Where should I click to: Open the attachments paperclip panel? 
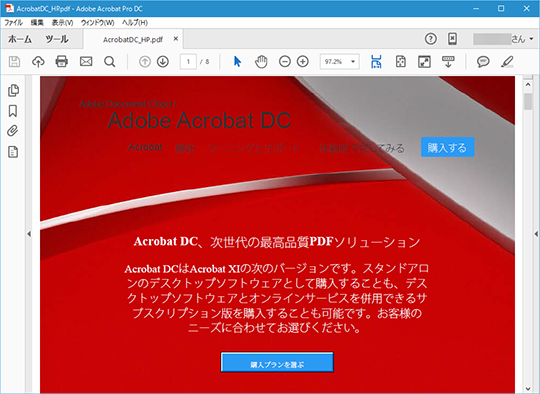pos(13,131)
